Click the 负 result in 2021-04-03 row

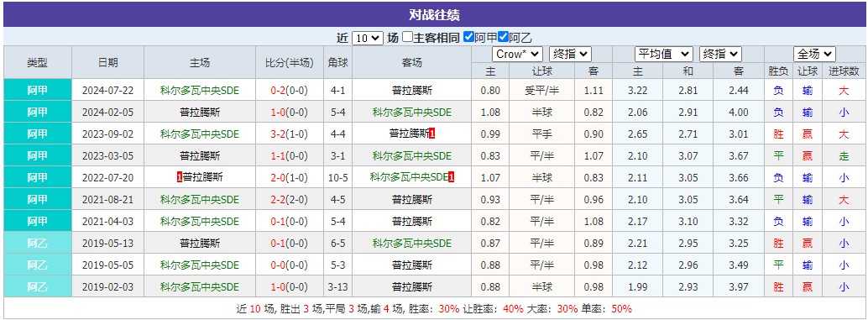[778, 222]
